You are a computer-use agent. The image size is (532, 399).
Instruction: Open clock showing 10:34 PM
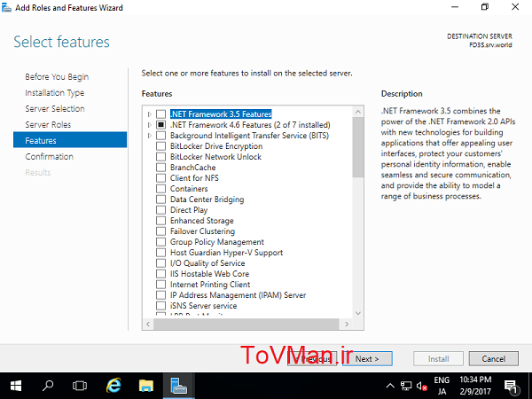pos(475,386)
